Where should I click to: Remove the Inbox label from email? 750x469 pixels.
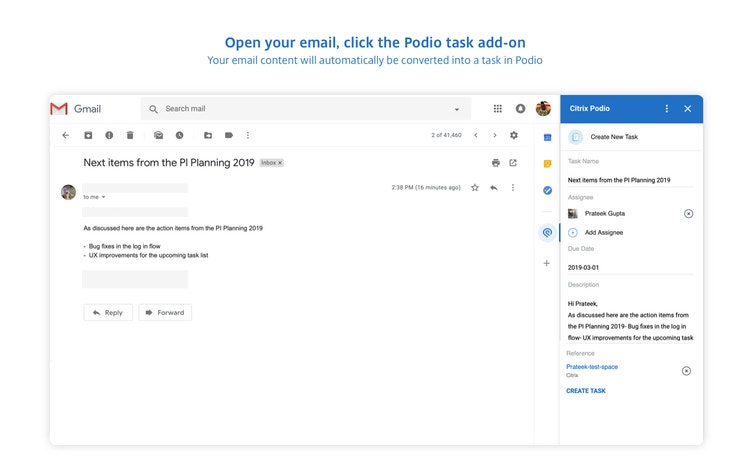[x=280, y=163]
